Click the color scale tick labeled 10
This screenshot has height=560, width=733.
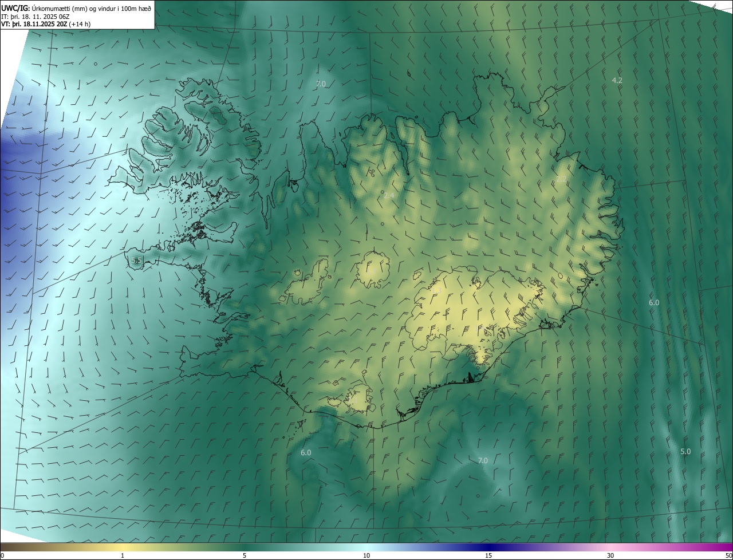pos(366,556)
